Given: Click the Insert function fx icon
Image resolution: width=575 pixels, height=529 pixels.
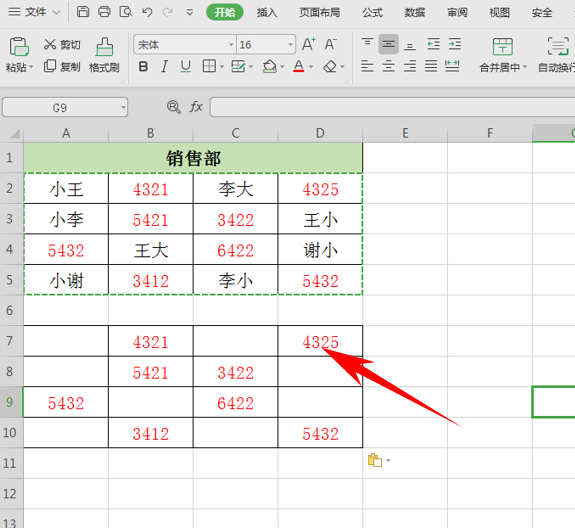Looking at the screenshot, I should coord(196,107).
